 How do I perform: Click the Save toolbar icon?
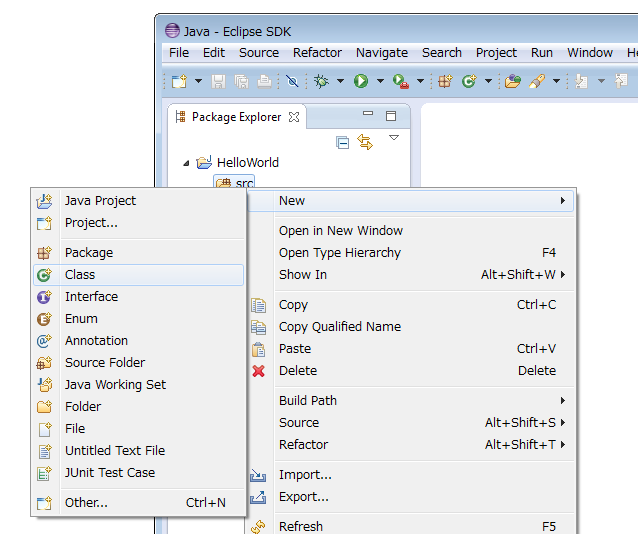pos(218,81)
